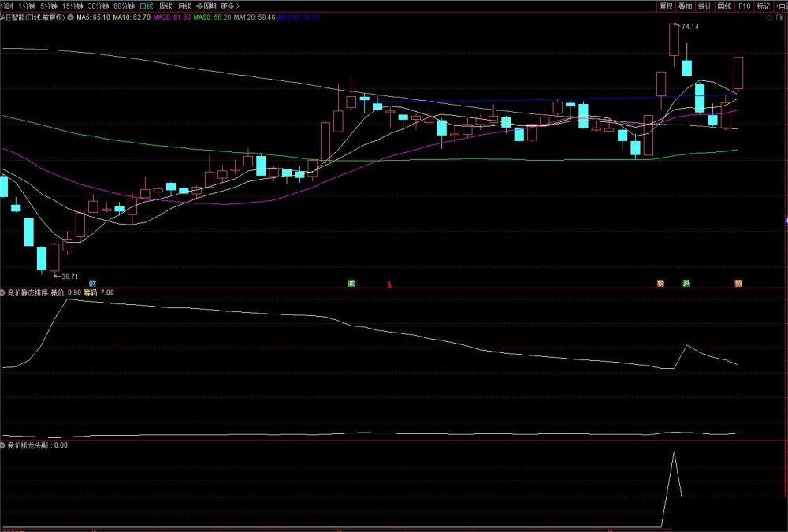This screenshot has width=788, height=532.
Task: Click the 叠加 overlay button
Action: [686, 6]
